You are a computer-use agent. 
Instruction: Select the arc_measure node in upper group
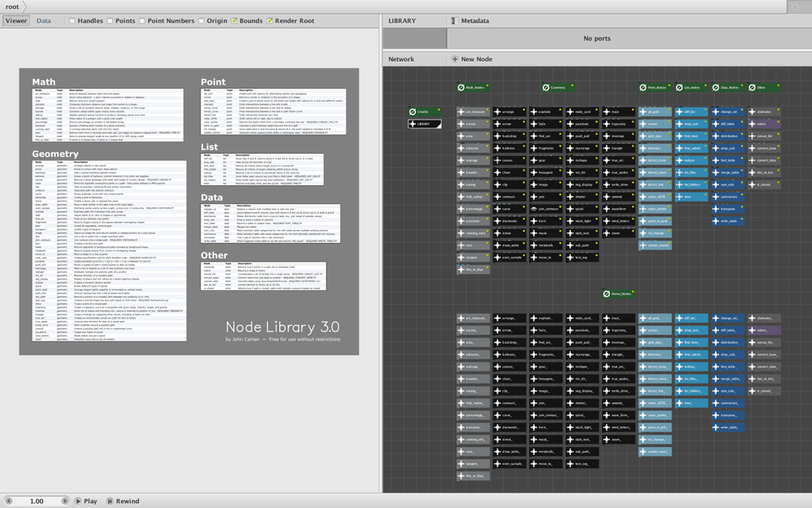(473, 111)
